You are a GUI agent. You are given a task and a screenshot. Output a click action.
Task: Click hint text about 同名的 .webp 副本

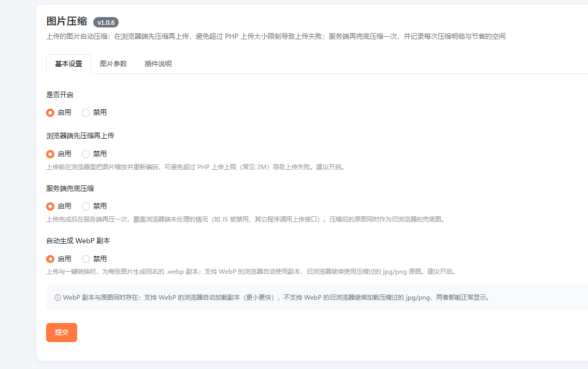coord(251,272)
